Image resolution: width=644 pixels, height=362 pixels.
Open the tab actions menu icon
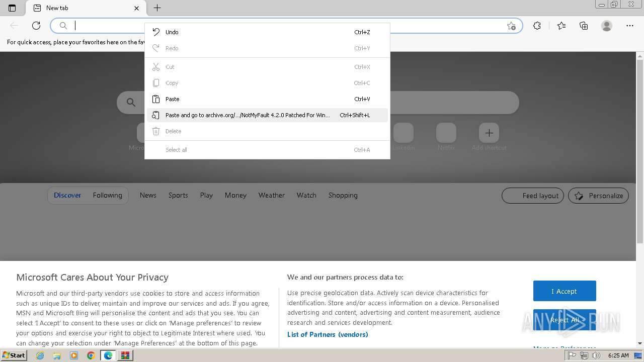pos(12,8)
